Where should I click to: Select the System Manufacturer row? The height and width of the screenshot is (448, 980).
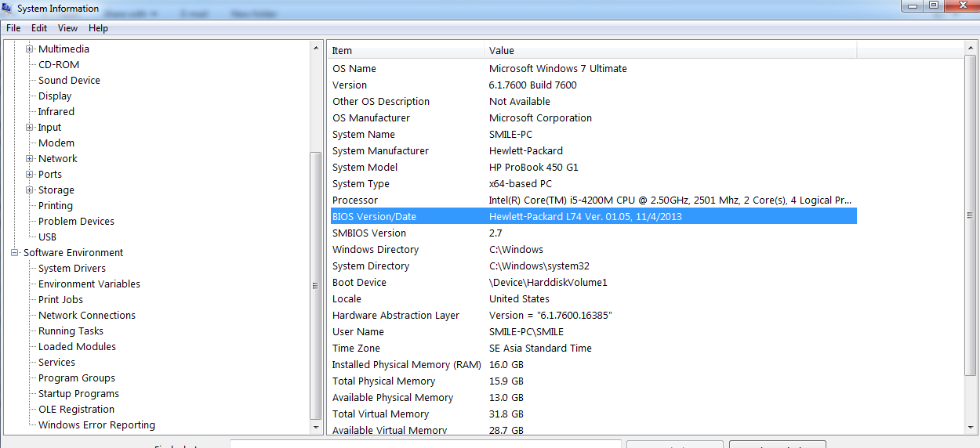pos(593,150)
